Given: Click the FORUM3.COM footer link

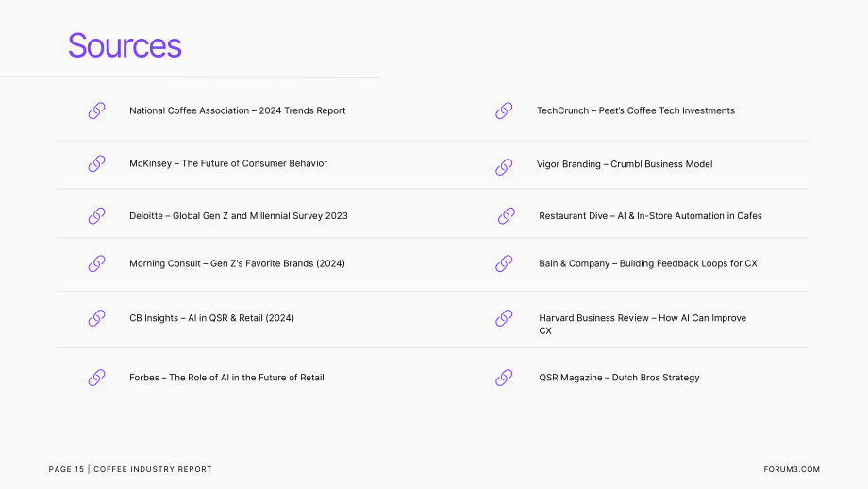Looking at the screenshot, I should 792,469.
